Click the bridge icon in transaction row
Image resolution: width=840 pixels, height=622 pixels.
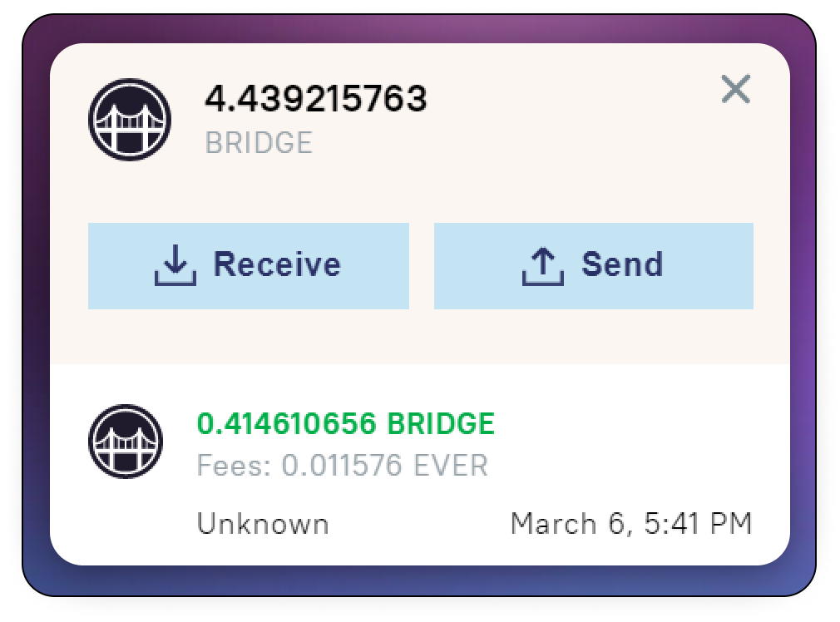126,442
